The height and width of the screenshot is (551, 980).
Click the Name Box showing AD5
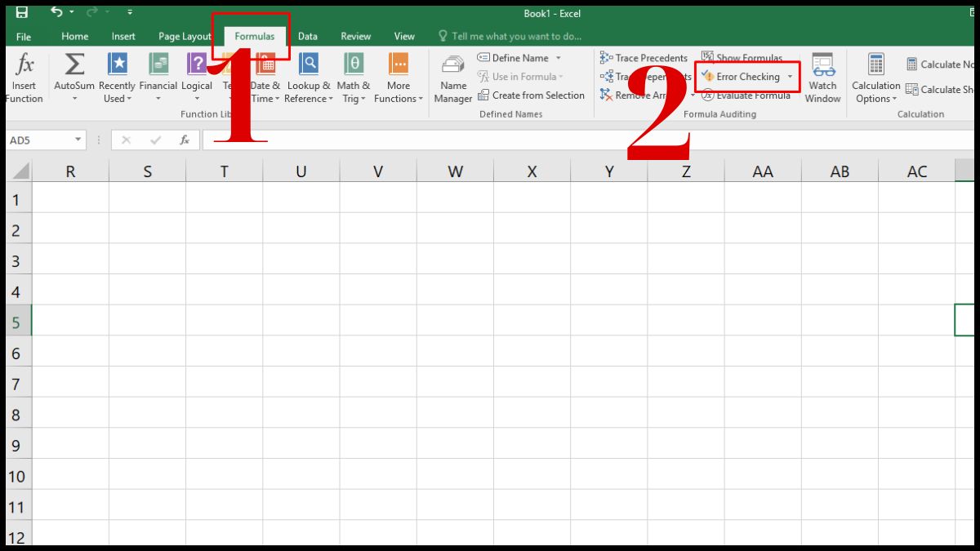point(38,140)
